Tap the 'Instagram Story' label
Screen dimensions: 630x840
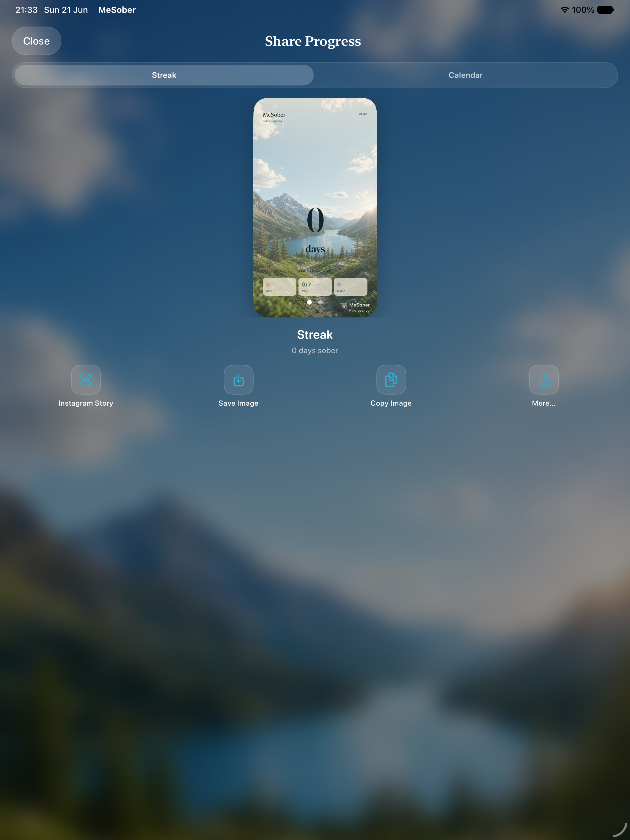pos(86,403)
